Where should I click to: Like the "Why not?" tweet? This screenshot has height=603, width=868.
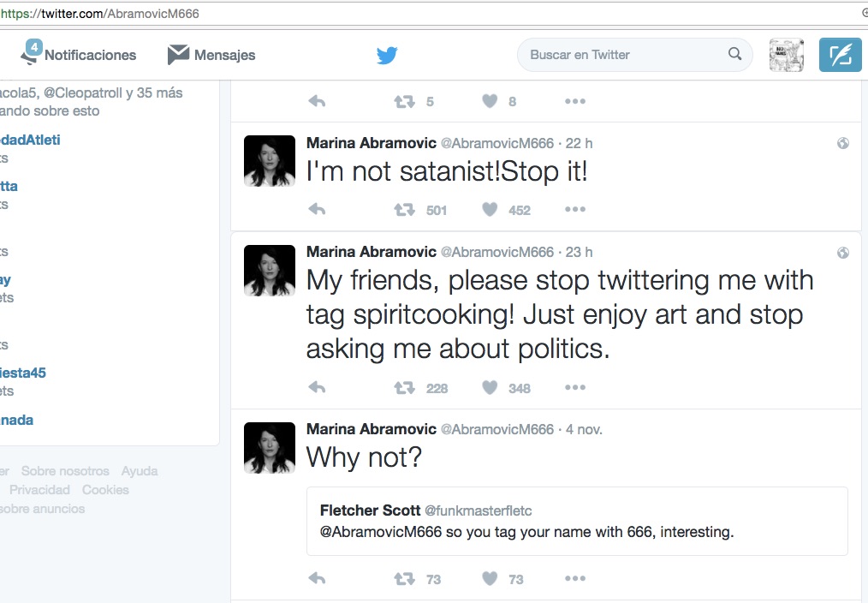(x=490, y=579)
